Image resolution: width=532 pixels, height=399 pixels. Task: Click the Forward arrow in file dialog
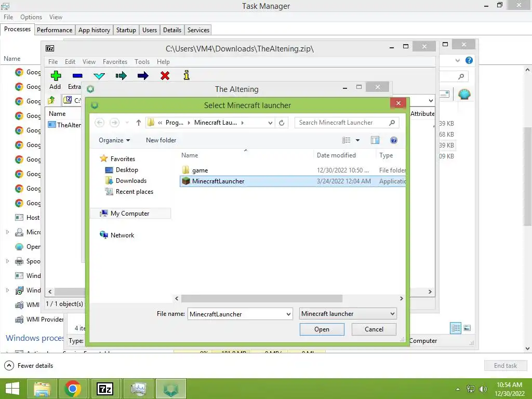point(114,123)
